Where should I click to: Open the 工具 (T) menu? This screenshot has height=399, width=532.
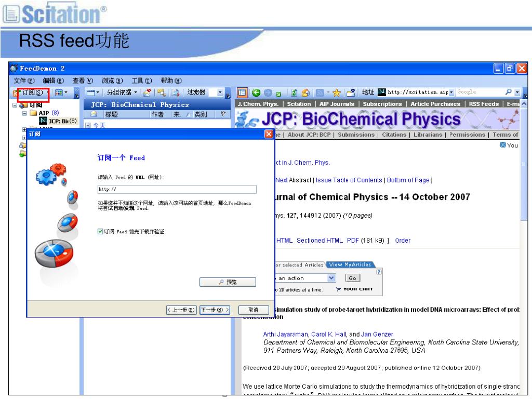141,81
